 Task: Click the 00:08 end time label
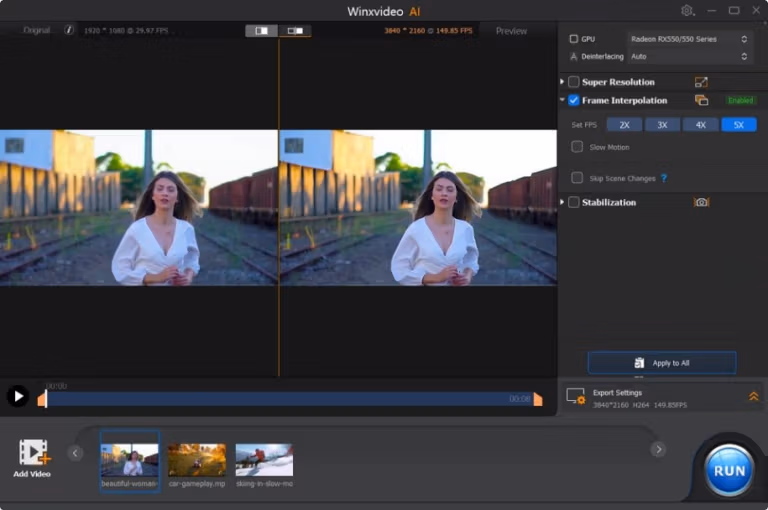(520, 399)
